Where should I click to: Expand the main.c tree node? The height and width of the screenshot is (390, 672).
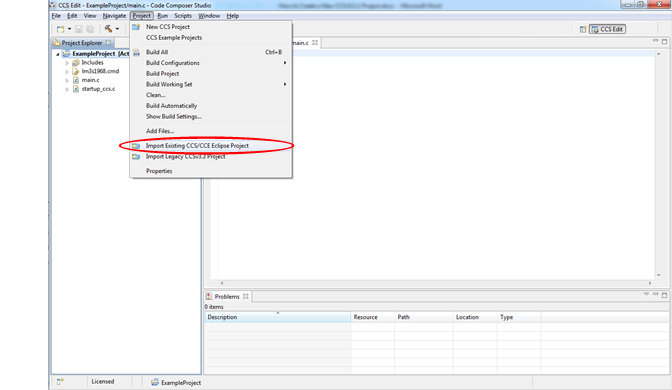tap(67, 80)
